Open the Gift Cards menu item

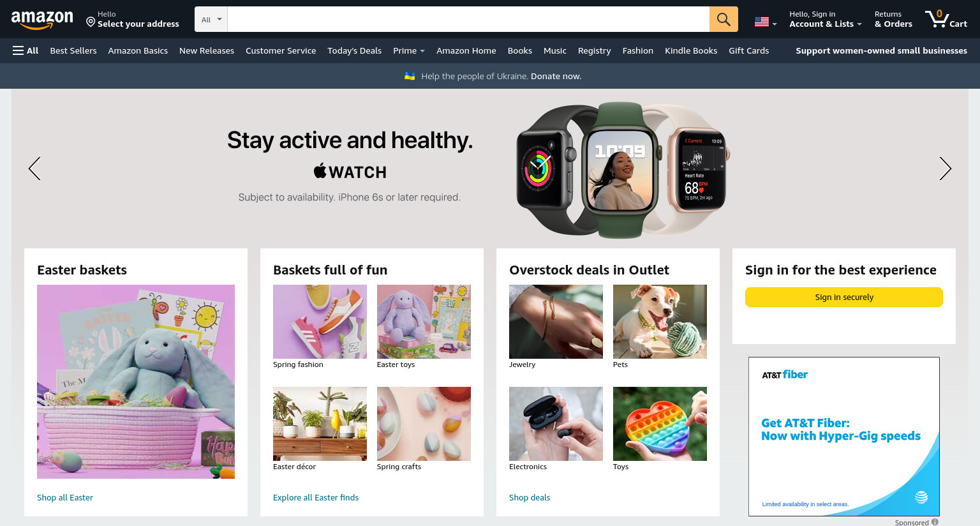click(x=748, y=50)
